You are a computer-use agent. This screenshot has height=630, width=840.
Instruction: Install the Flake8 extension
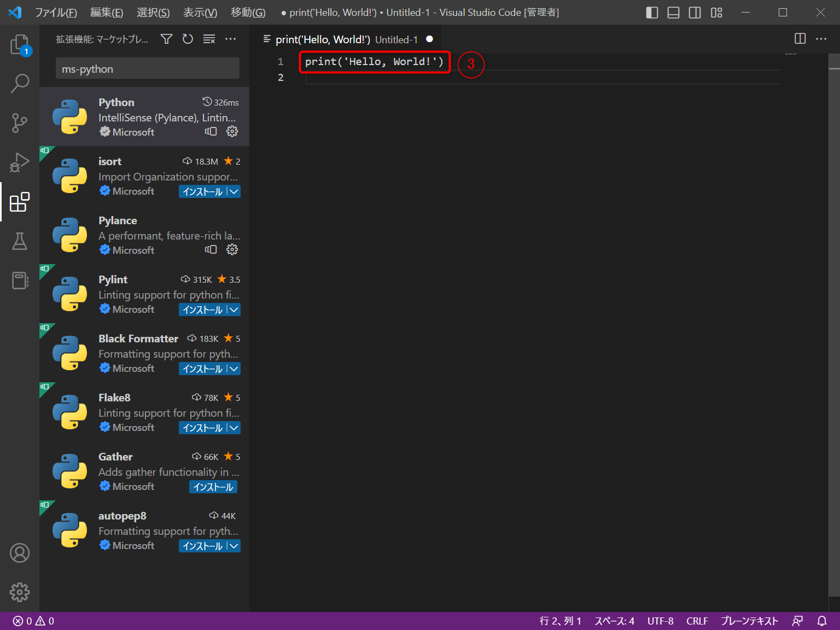203,428
